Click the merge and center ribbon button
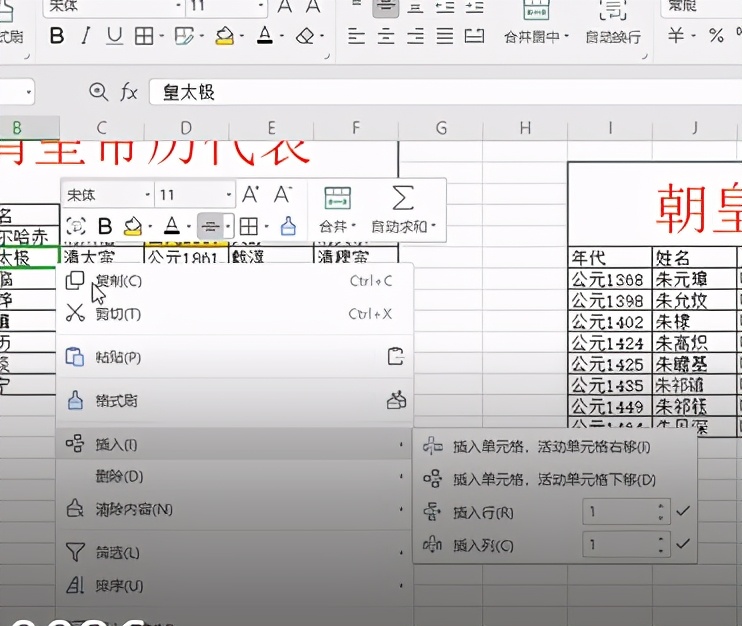742x626 pixels. pos(536,24)
